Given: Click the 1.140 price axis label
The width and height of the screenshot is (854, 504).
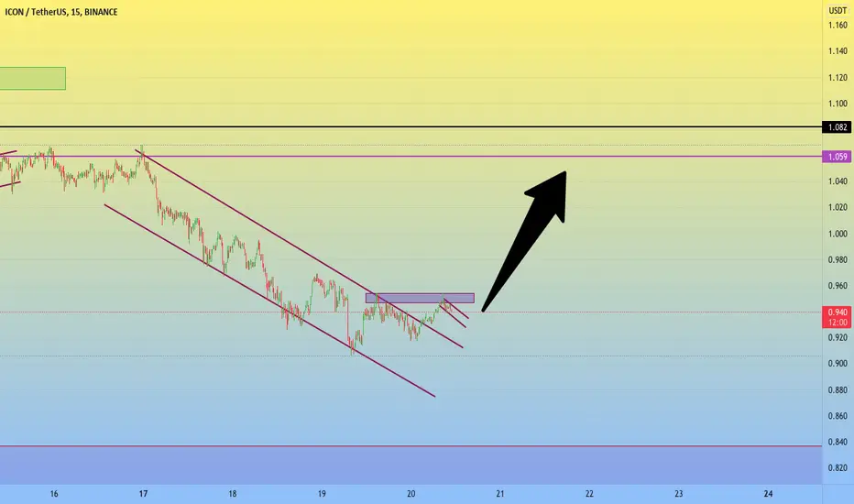Looking at the screenshot, I should coord(838,51).
